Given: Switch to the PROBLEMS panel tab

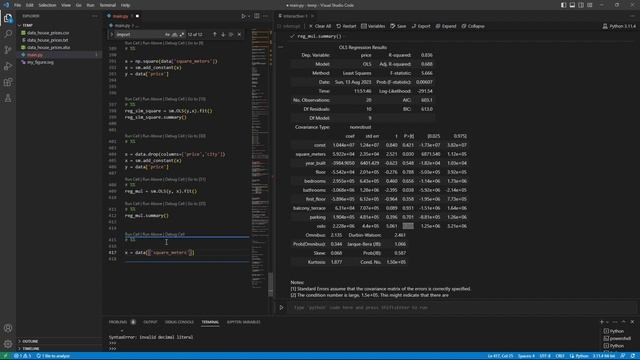Looking at the screenshot, I should pyautogui.click(x=118, y=322).
